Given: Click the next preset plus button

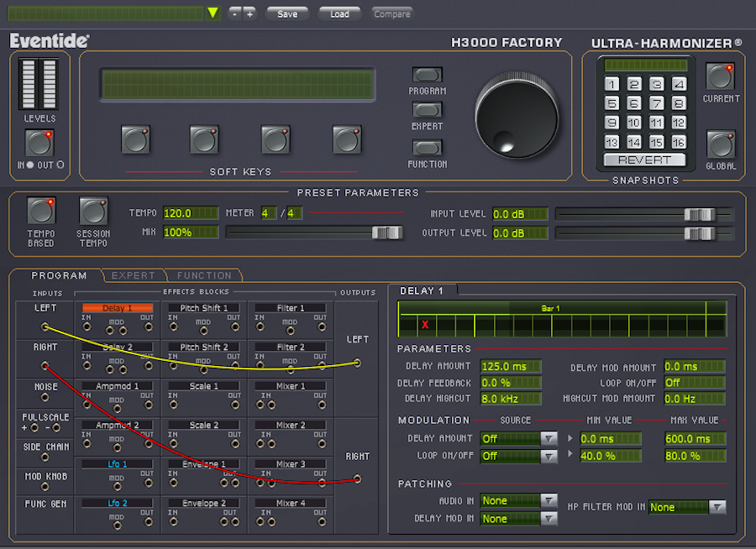Looking at the screenshot, I should (249, 14).
